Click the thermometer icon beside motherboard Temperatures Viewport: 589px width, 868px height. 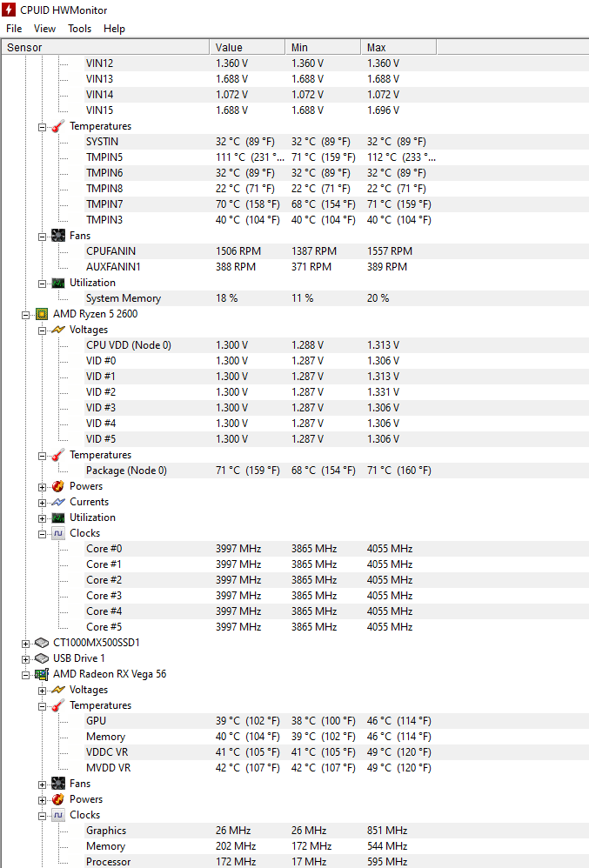pyautogui.click(x=58, y=126)
